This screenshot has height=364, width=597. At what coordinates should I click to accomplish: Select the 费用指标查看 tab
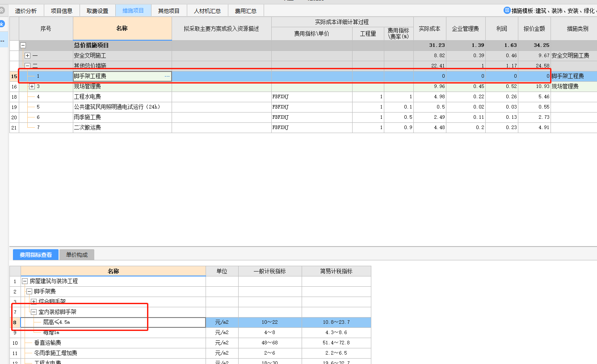tap(36, 255)
